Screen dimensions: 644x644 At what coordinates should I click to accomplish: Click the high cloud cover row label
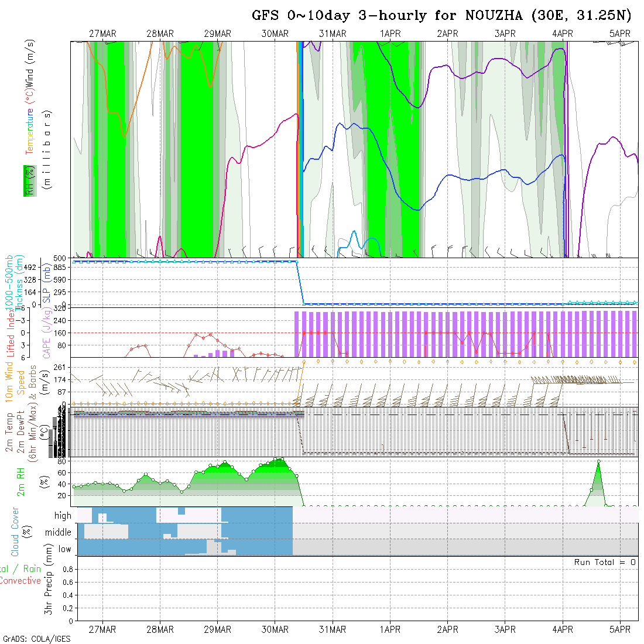(63, 516)
